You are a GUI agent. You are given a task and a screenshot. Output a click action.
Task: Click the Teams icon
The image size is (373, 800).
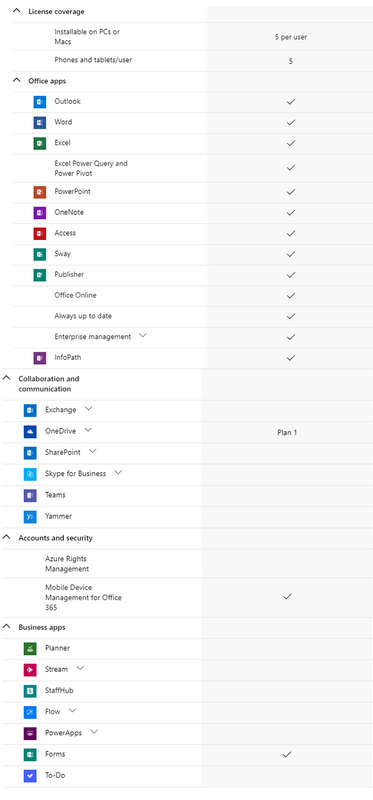coord(30,495)
